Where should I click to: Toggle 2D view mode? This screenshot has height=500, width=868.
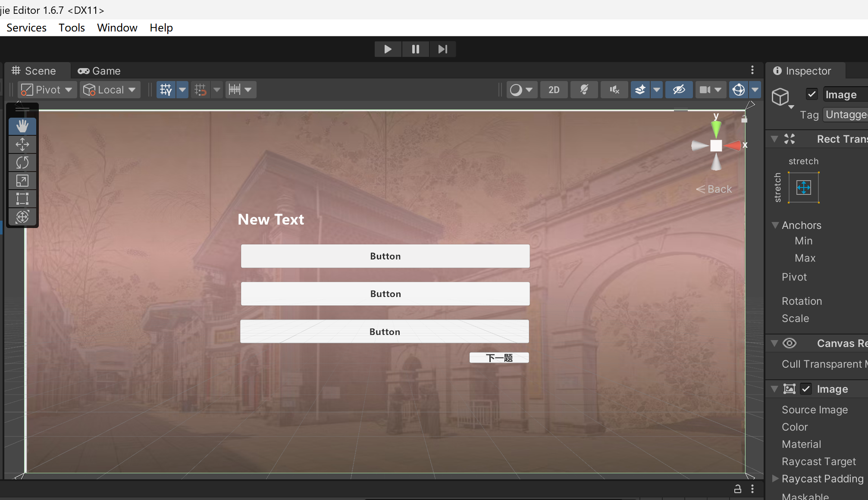point(554,90)
